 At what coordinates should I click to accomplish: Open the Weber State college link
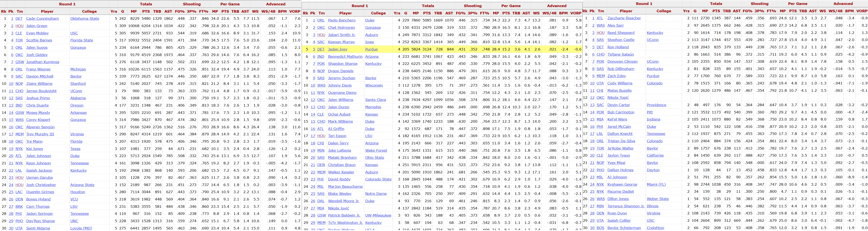pyautogui.click(x=658, y=199)
